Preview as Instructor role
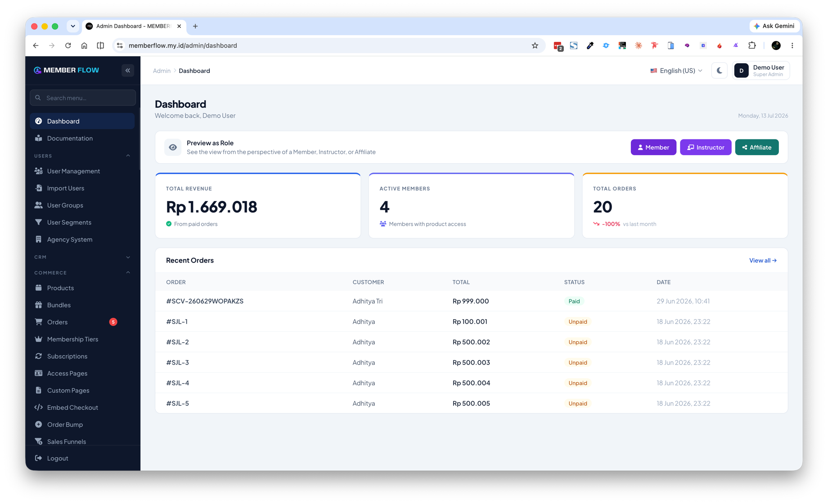 point(705,147)
